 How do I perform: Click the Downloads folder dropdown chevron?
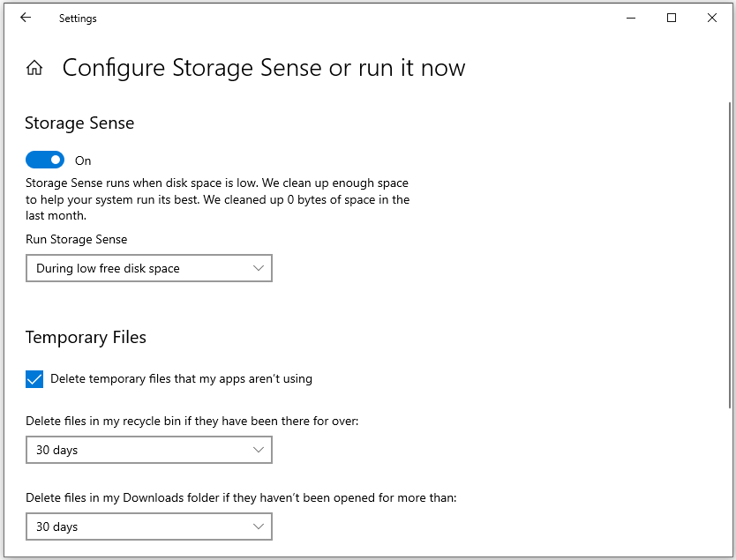tap(259, 526)
